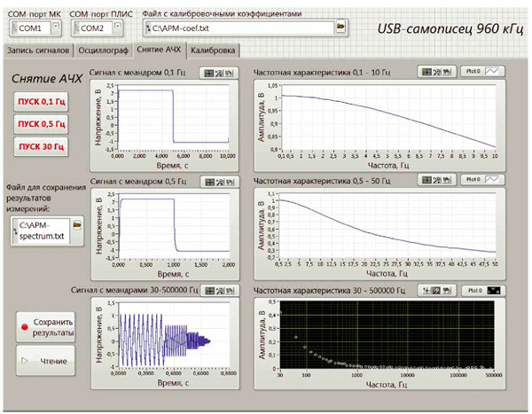Select the Запись сигналов tab
This screenshot has width=532, height=414.
[x=37, y=51]
